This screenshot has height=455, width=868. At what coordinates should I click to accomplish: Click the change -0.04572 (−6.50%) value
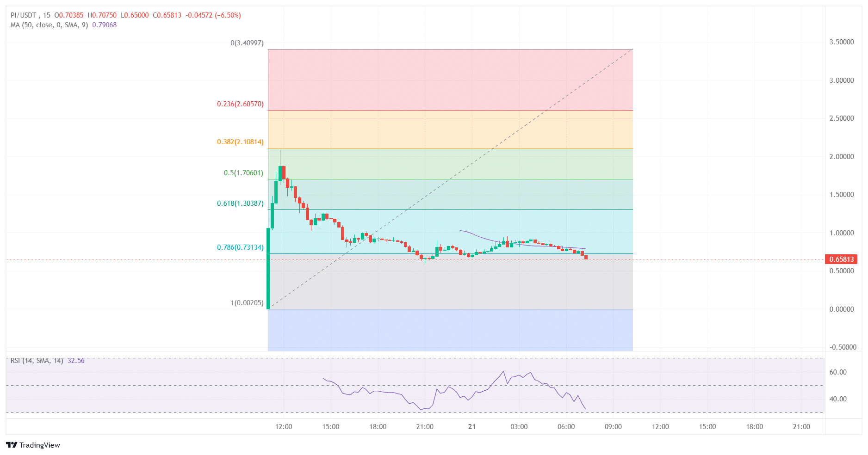coord(213,15)
